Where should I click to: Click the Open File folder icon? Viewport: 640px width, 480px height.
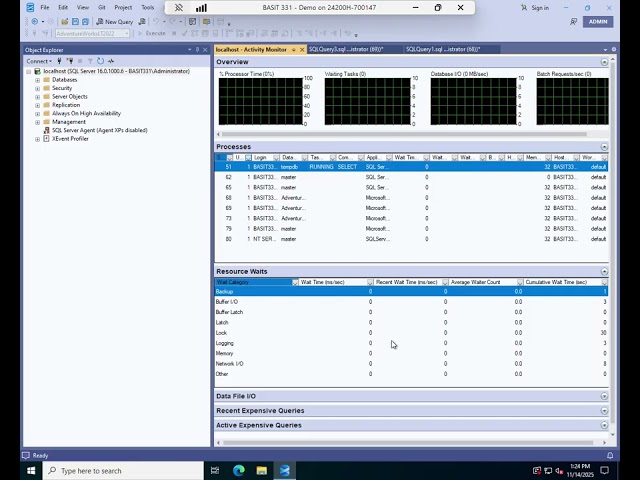(x=64, y=22)
